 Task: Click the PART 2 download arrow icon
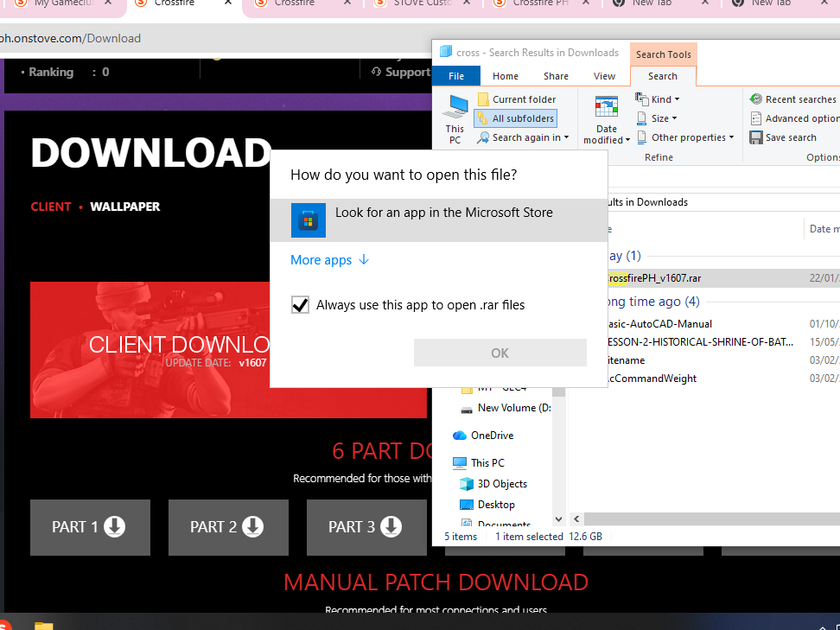click(252, 526)
